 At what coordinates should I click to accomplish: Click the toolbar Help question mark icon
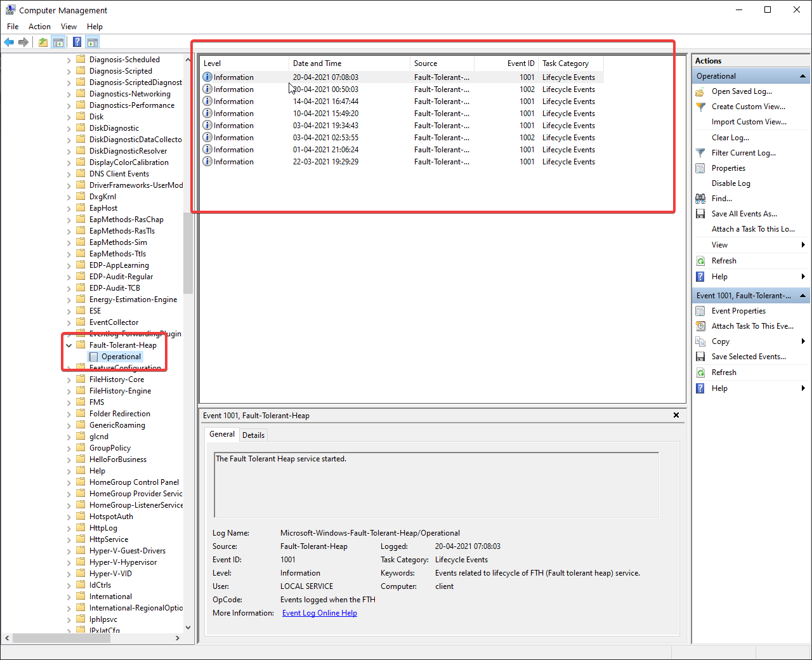(77, 43)
